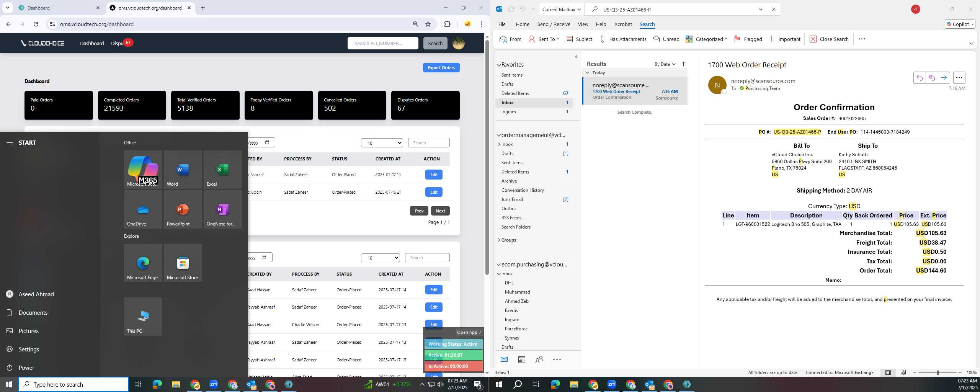Launch Word from the Start menu tiles
980x392 pixels.
coord(183,169)
